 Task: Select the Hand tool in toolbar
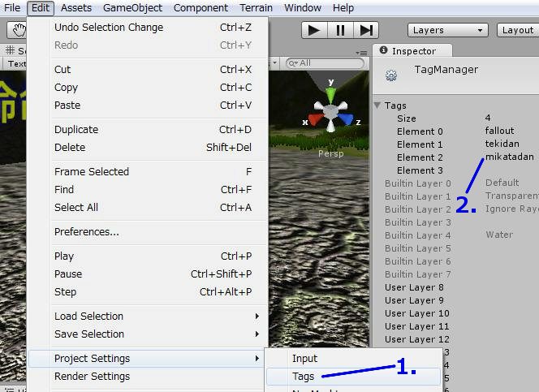(17, 30)
